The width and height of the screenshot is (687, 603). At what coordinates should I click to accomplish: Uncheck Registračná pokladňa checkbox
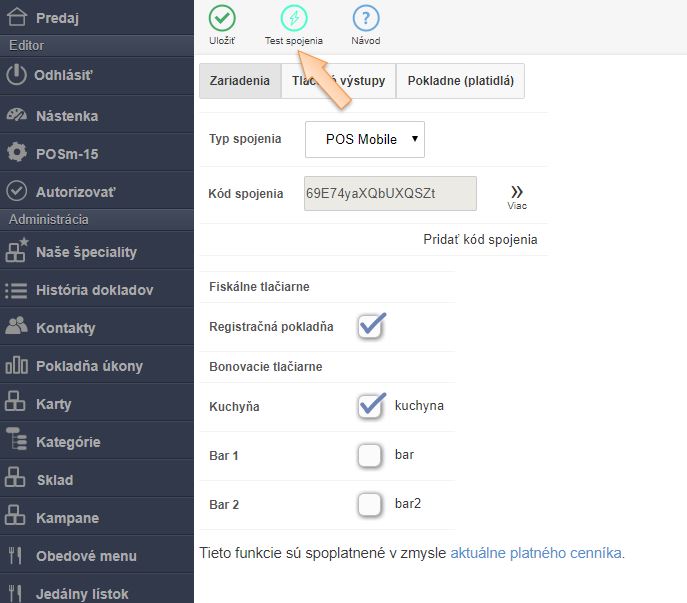point(371,326)
